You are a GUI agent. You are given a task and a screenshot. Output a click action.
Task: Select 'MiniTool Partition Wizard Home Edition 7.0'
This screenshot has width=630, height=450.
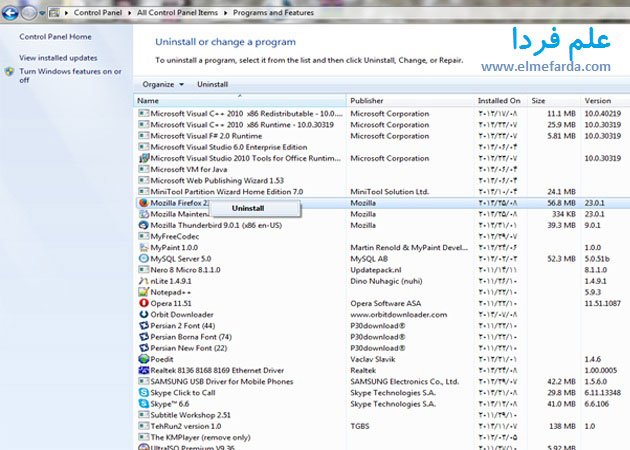[227, 192]
